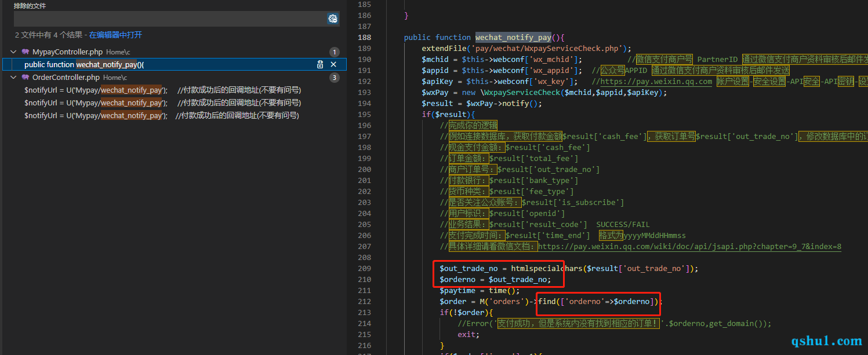
Task: Collapse the OrderController.php results group
Action: tap(14, 77)
